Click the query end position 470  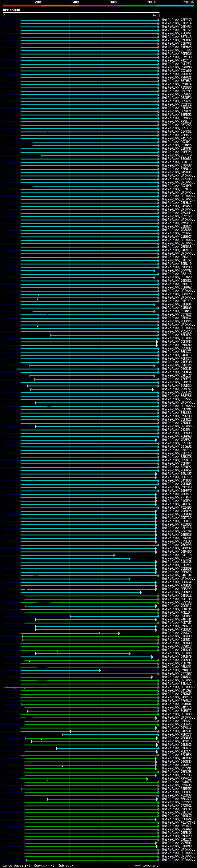tap(155, 15)
